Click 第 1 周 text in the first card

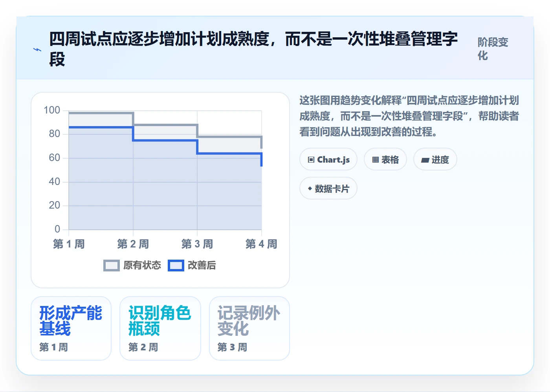pos(53,347)
